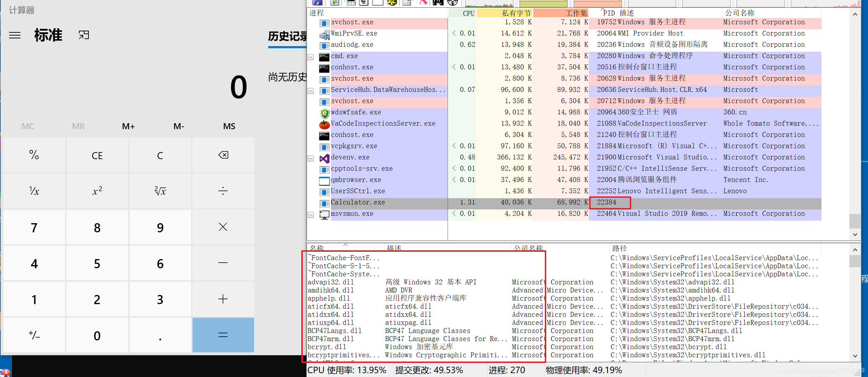The image size is (868, 377).
Task: Select bcrypt.dll in the lower pane
Action: (564, 347)
